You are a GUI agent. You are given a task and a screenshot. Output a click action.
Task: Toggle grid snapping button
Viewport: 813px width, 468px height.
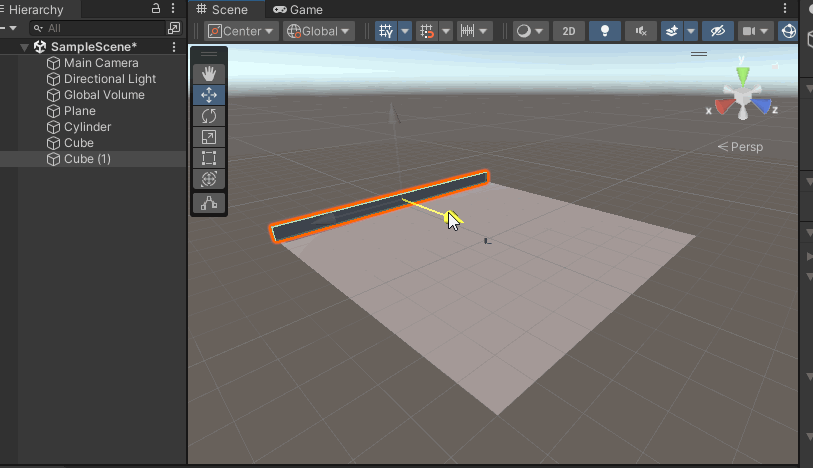click(x=427, y=31)
